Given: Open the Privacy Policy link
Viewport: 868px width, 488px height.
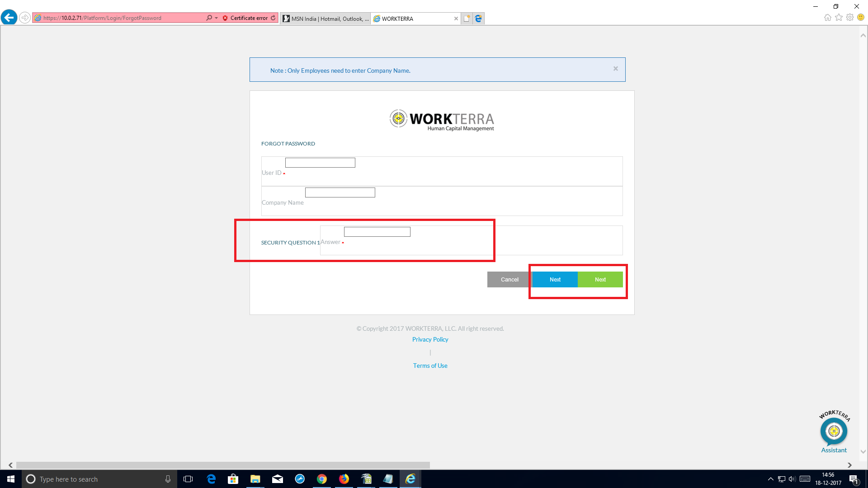Looking at the screenshot, I should coord(430,339).
